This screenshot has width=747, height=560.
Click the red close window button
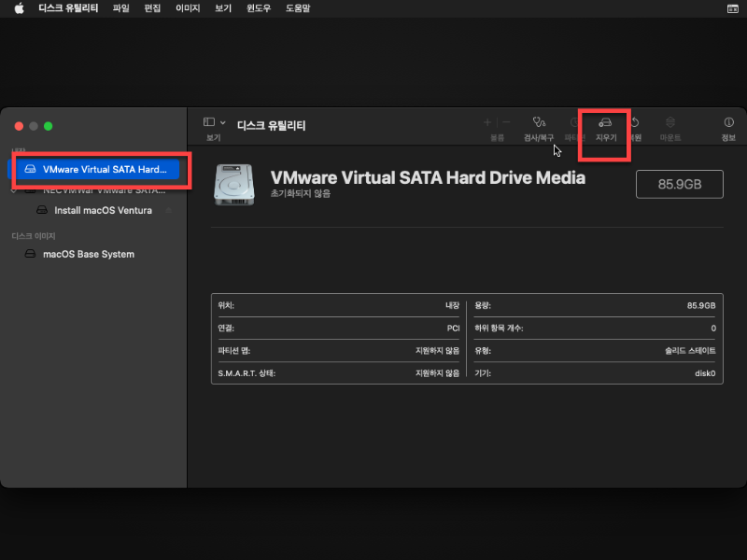pyautogui.click(x=19, y=126)
